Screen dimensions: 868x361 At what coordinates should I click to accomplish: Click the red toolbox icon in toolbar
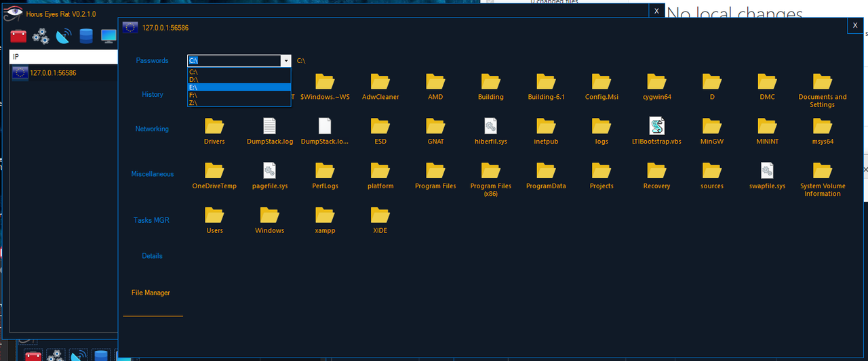click(x=18, y=36)
